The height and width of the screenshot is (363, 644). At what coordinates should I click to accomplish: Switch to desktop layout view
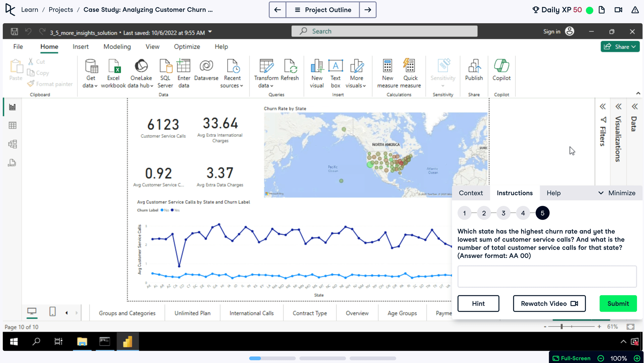click(x=32, y=312)
